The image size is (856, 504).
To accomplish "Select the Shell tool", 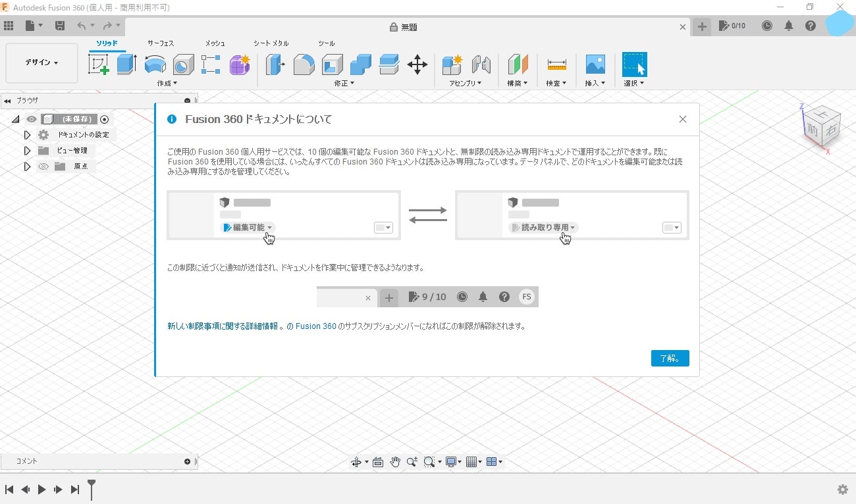I will pyautogui.click(x=332, y=64).
